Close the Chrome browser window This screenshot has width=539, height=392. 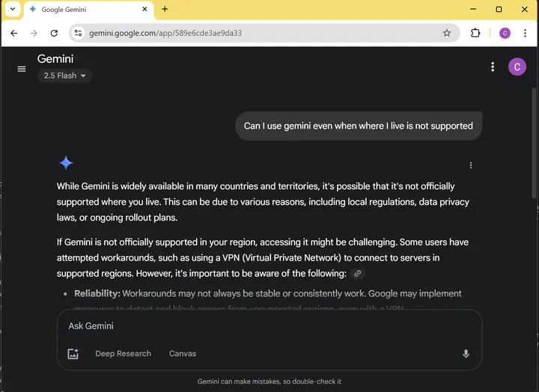[x=525, y=9]
